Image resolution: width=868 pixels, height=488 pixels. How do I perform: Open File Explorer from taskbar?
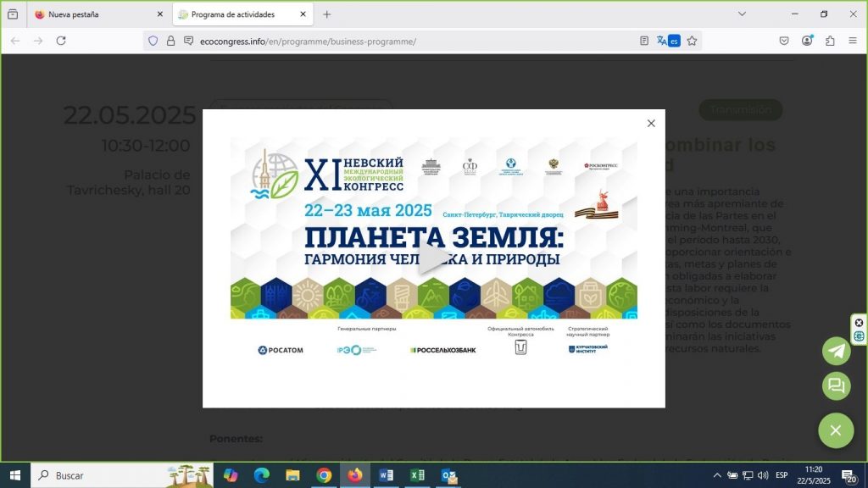tap(292, 475)
